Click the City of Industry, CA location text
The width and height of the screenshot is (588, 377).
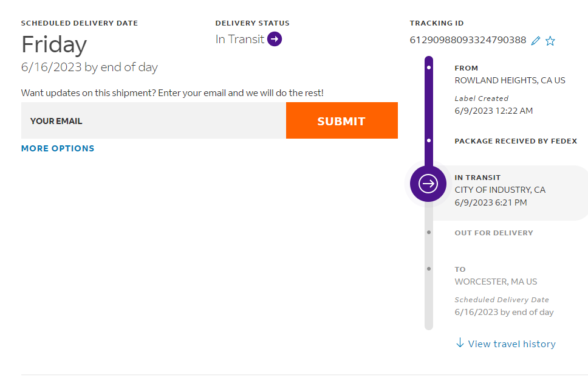pos(500,190)
